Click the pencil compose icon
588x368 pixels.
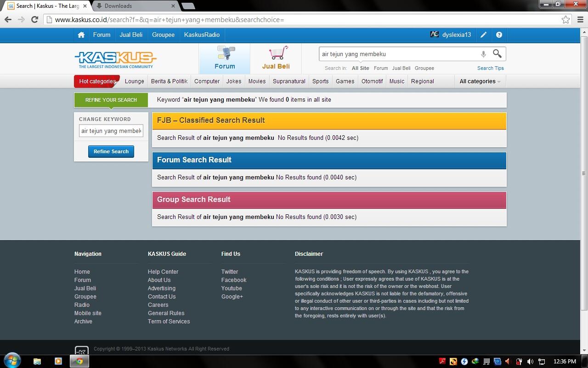[x=484, y=34]
